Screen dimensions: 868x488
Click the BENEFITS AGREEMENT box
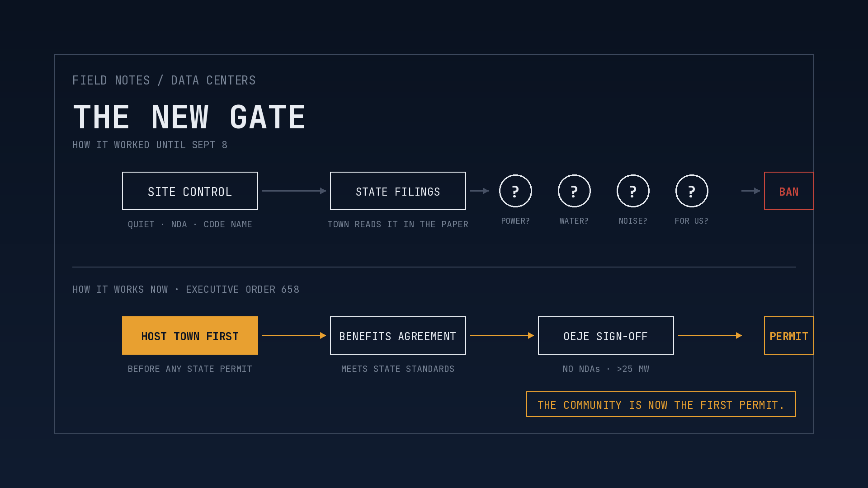[x=398, y=335]
